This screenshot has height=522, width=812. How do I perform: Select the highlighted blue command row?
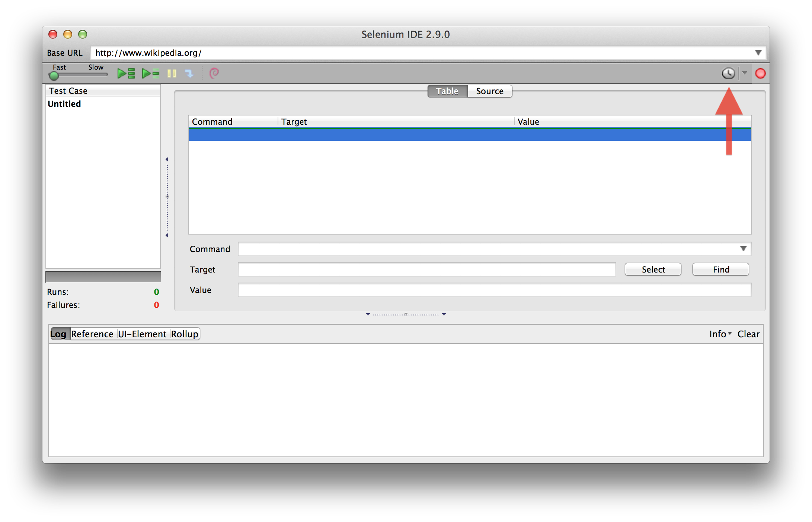tap(470, 134)
